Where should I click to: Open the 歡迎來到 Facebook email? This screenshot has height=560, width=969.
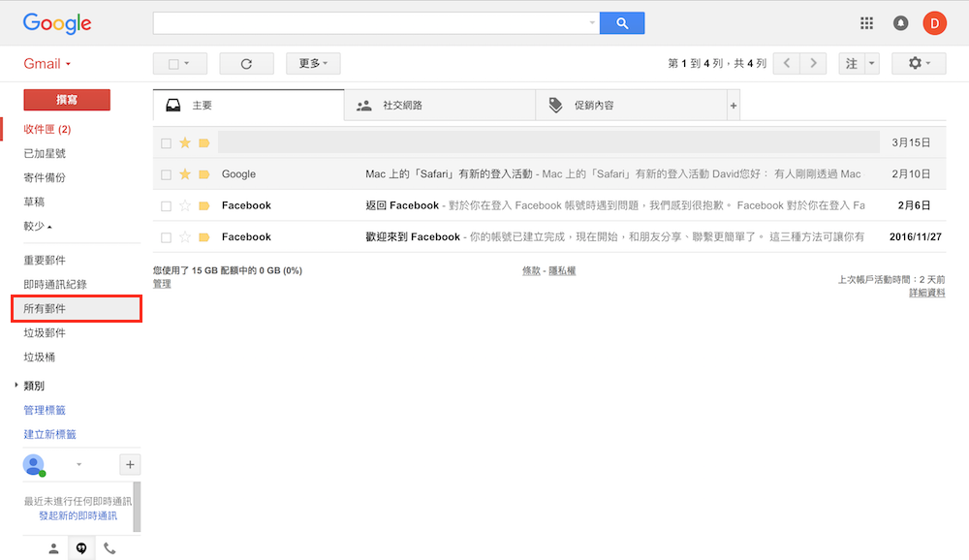tap(549, 236)
